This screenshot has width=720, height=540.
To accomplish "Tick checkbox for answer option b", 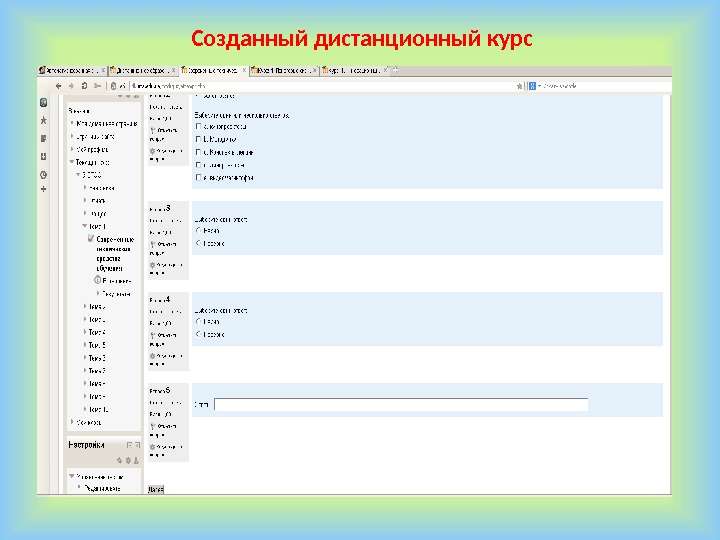I will point(198,139).
